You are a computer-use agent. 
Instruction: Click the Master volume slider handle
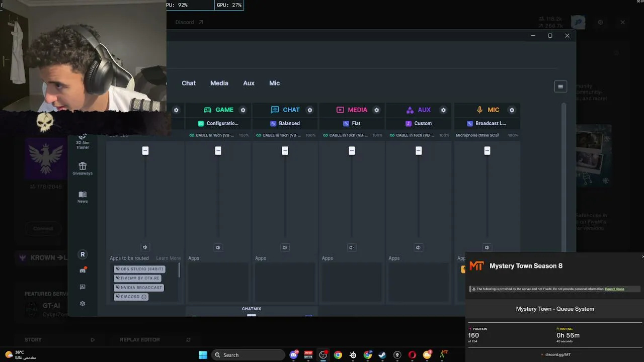[145, 151]
